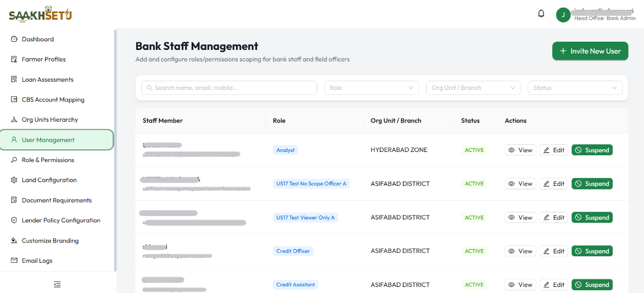
Task: View the US17 Test No Scope Officer A user
Action: point(520,183)
